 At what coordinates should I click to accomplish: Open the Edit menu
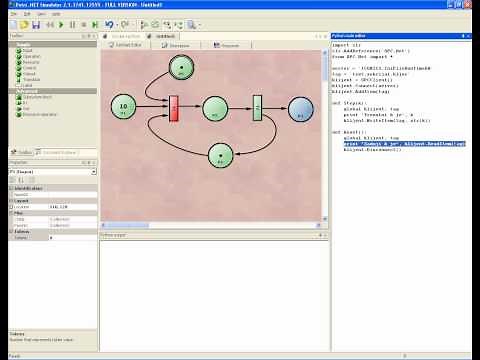point(27,14)
